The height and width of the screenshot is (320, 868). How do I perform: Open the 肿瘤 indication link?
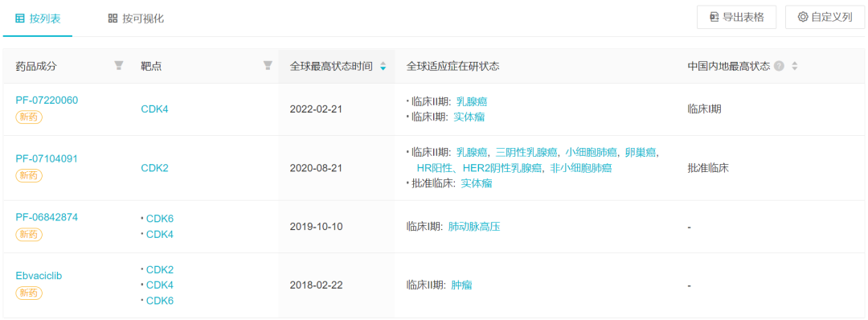(461, 285)
